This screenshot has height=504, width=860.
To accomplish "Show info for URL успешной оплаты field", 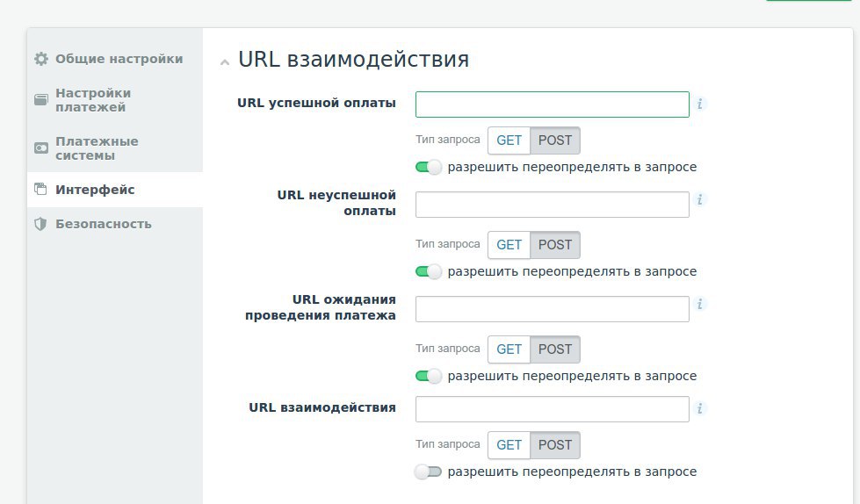I will pyautogui.click(x=700, y=104).
